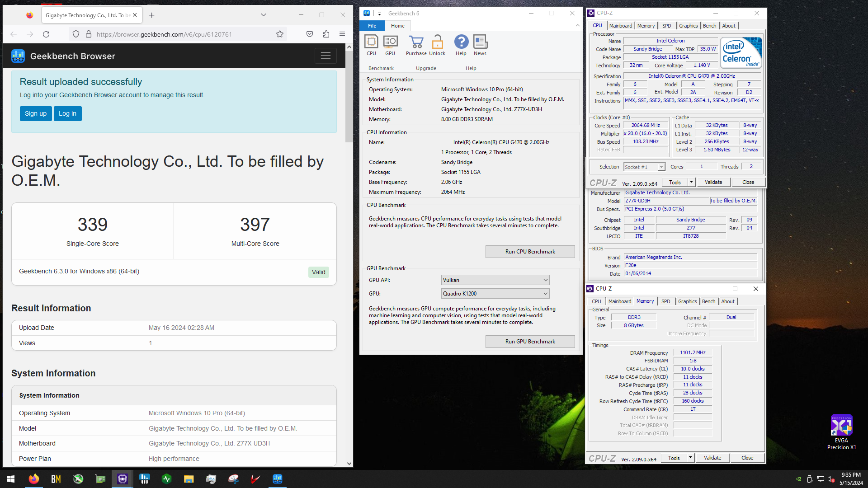Click Validate in bottom CPU-Z window
This screenshot has width=868, height=488.
[x=712, y=458]
